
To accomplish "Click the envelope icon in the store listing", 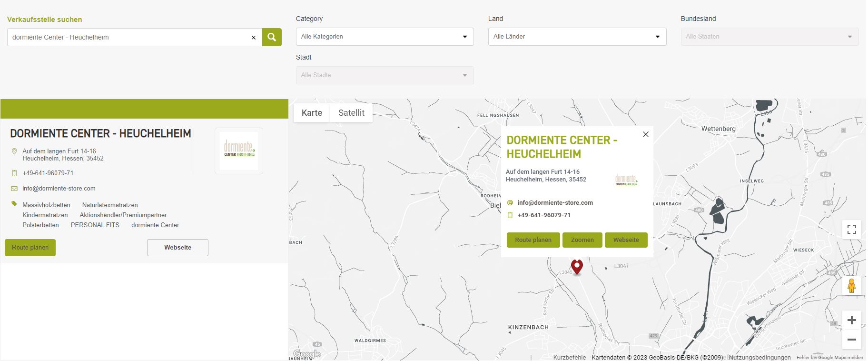I will coord(14,189).
